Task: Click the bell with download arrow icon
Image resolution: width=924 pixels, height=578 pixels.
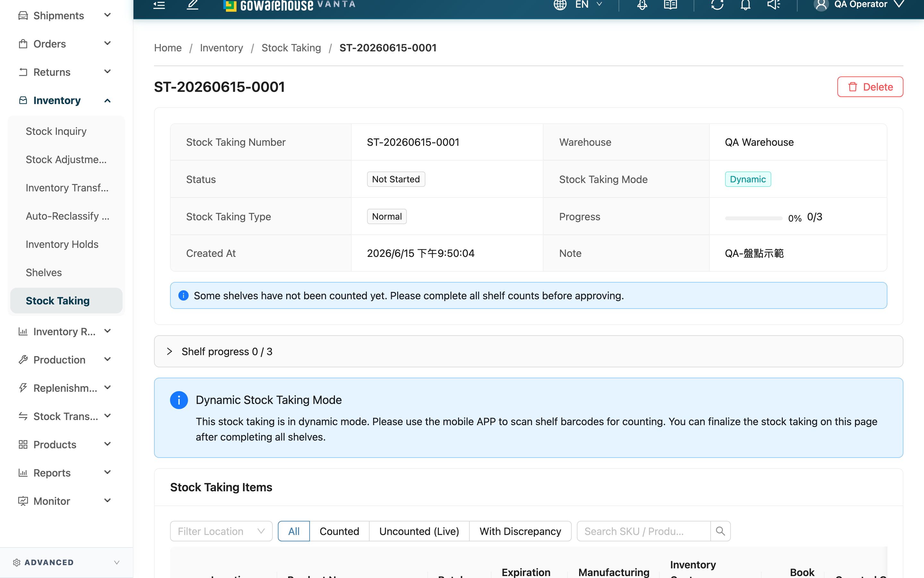Action: tap(642, 4)
